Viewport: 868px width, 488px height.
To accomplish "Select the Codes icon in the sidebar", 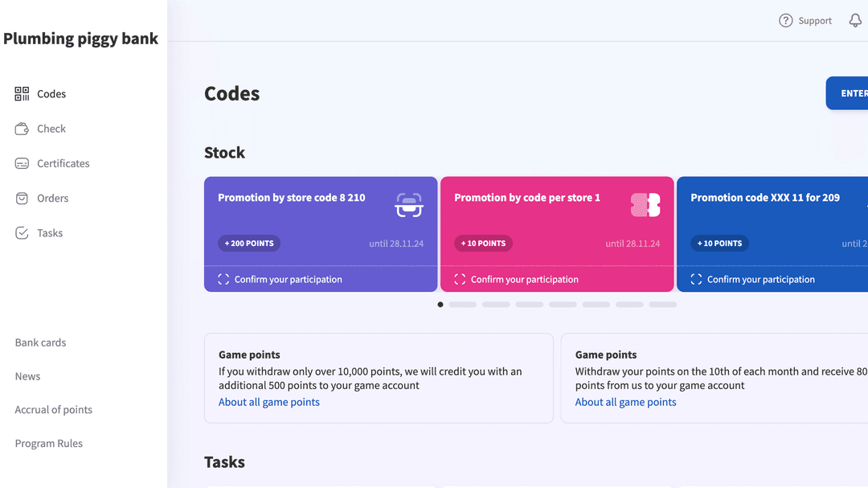I will coord(21,93).
